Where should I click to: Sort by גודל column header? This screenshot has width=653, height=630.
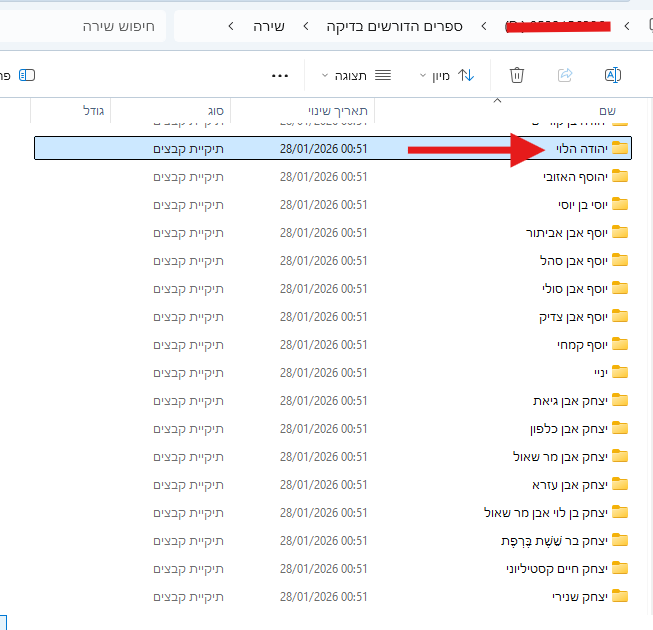93,110
